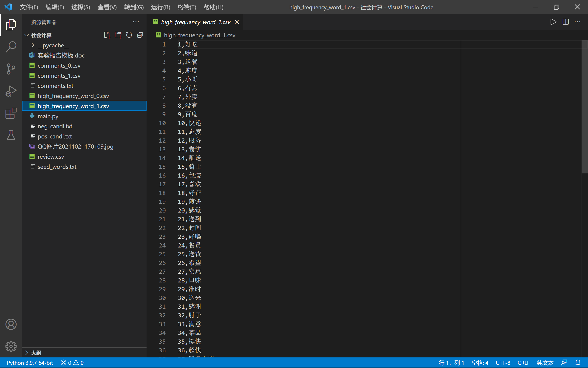The height and width of the screenshot is (368, 588).
Task: Click New Folder icon in explorer header
Action: pos(118,35)
